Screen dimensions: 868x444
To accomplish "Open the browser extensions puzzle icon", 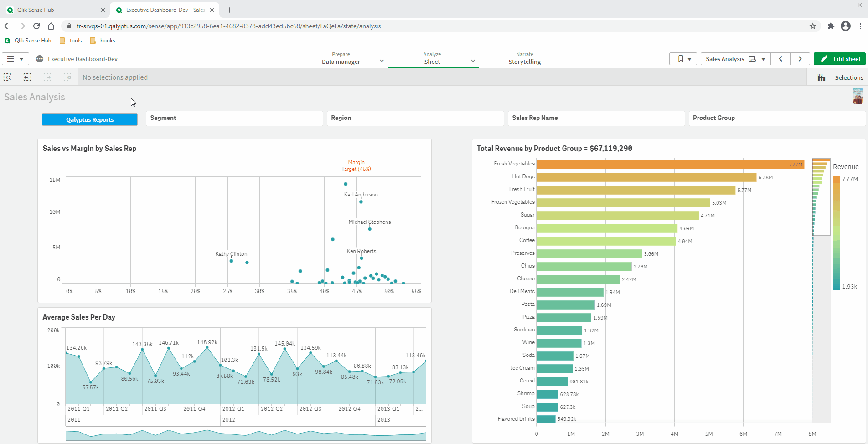I will 831,26.
